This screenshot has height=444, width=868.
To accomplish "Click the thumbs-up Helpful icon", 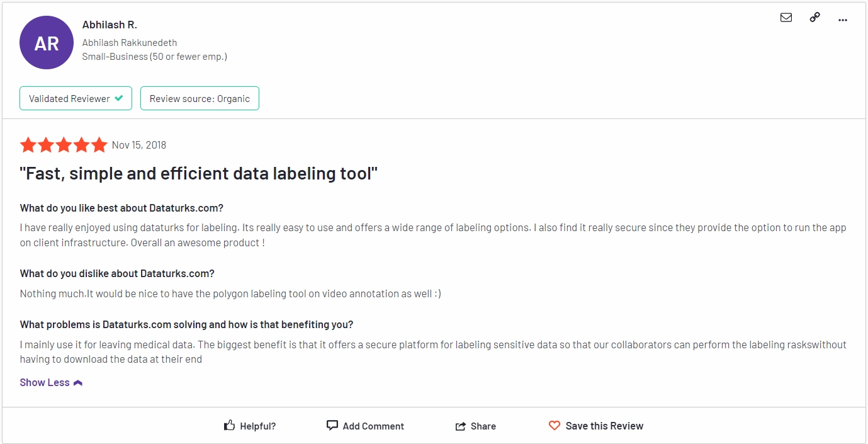I will [x=230, y=426].
